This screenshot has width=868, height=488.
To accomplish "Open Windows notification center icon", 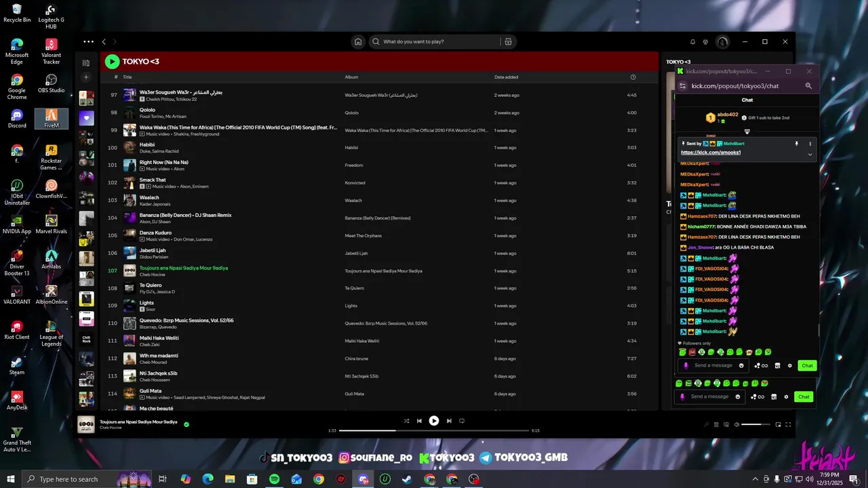I will click(x=854, y=479).
